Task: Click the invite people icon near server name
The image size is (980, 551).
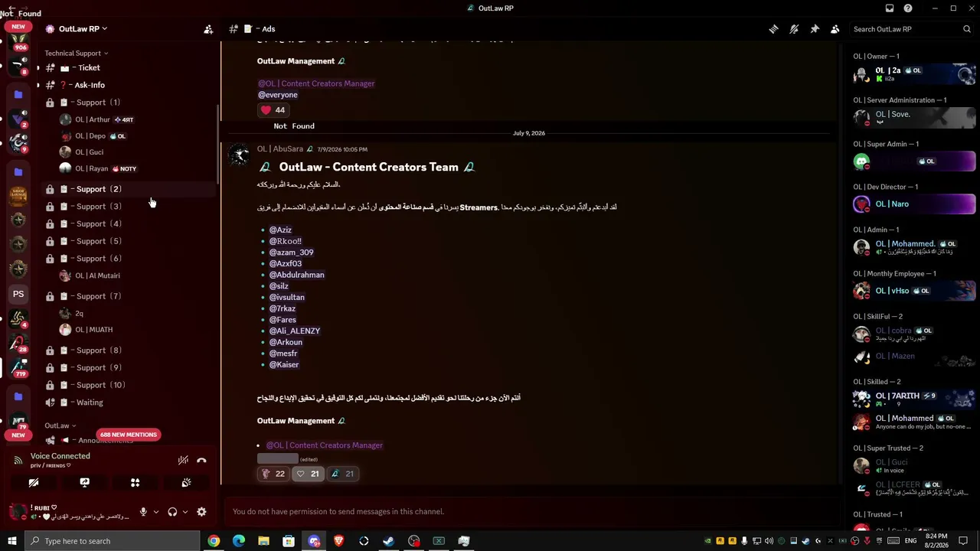Action: [208, 29]
